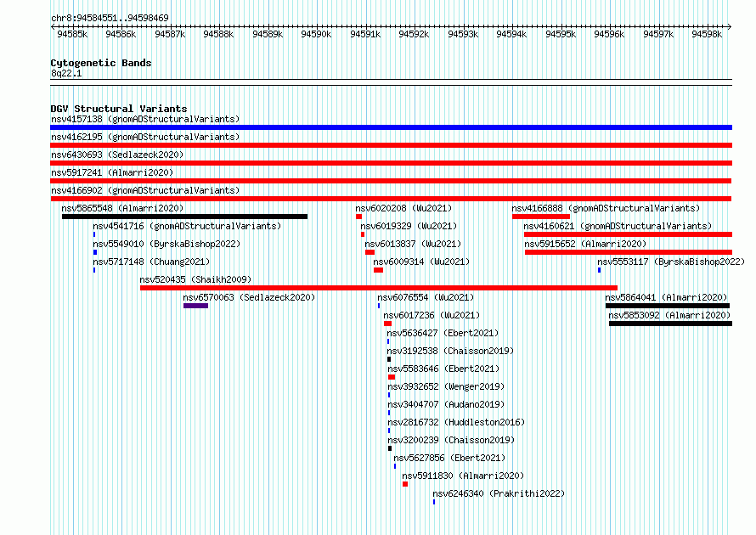
Task: Open nsv5911830 Almarri2020 label
Action: click(x=463, y=476)
